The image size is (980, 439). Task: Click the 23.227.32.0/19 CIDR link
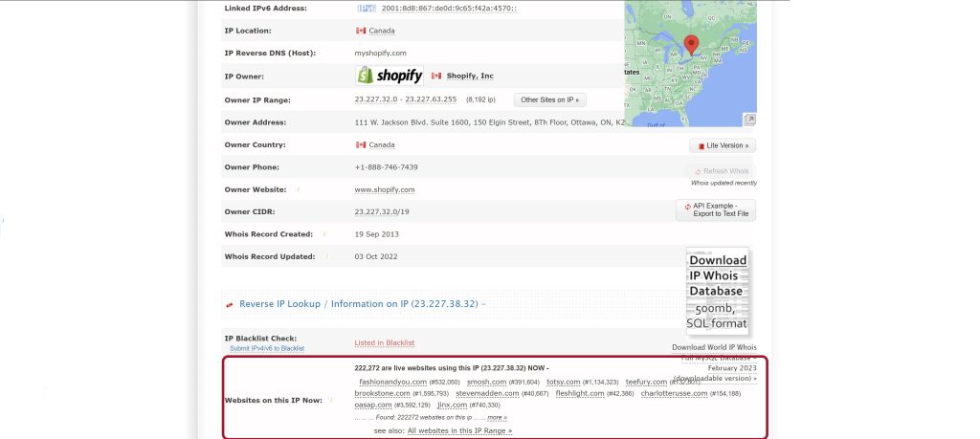click(382, 211)
